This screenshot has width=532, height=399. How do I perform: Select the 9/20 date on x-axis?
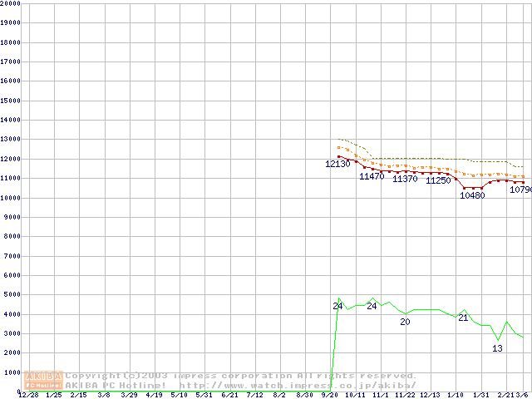(330, 395)
